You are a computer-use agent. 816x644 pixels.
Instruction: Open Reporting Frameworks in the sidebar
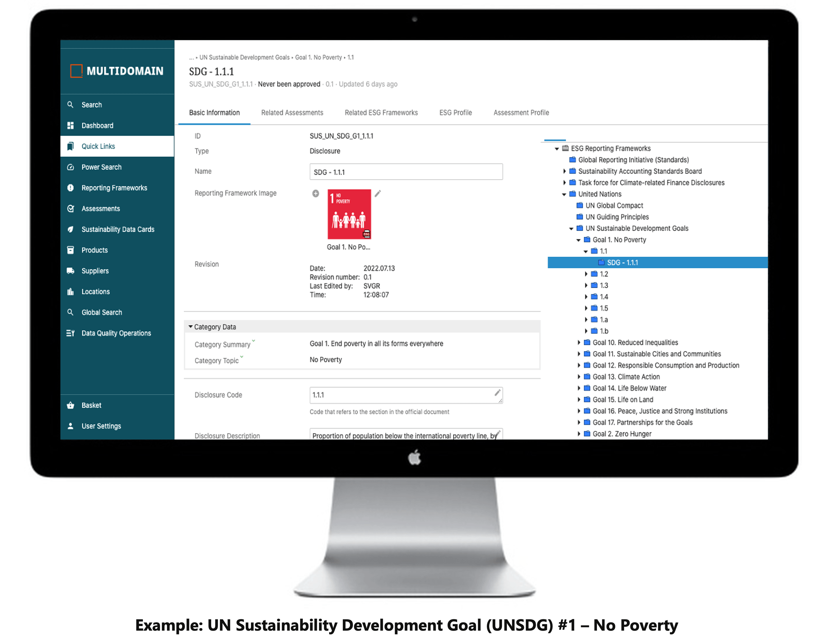(117, 188)
